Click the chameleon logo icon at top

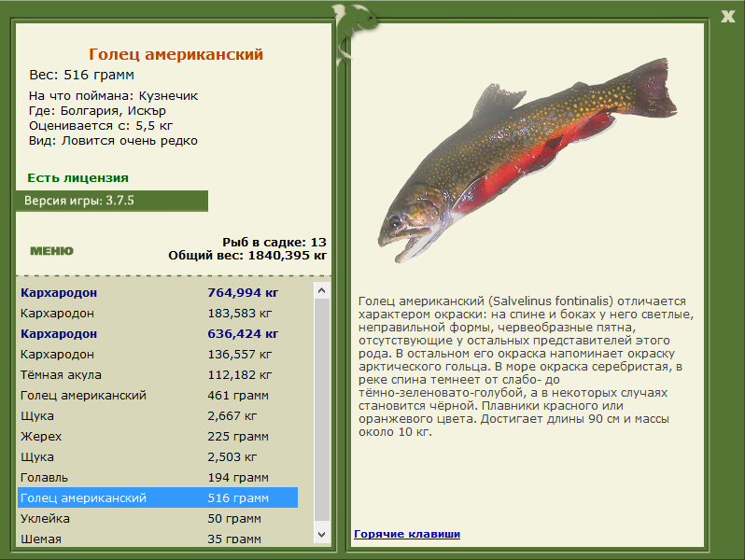[355, 33]
